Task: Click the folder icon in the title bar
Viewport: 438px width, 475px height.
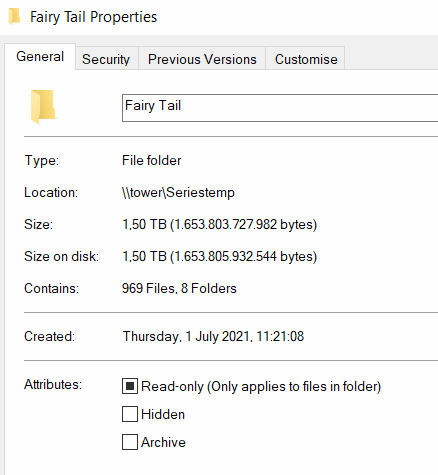Action: (x=15, y=17)
